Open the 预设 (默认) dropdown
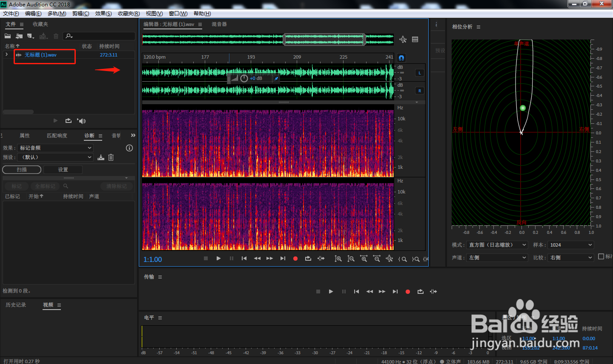 pyautogui.click(x=55, y=157)
